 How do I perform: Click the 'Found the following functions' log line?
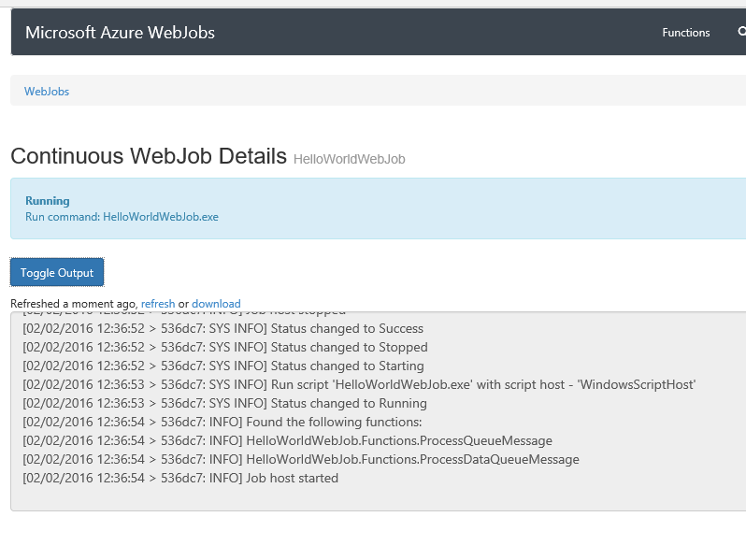pos(222,423)
